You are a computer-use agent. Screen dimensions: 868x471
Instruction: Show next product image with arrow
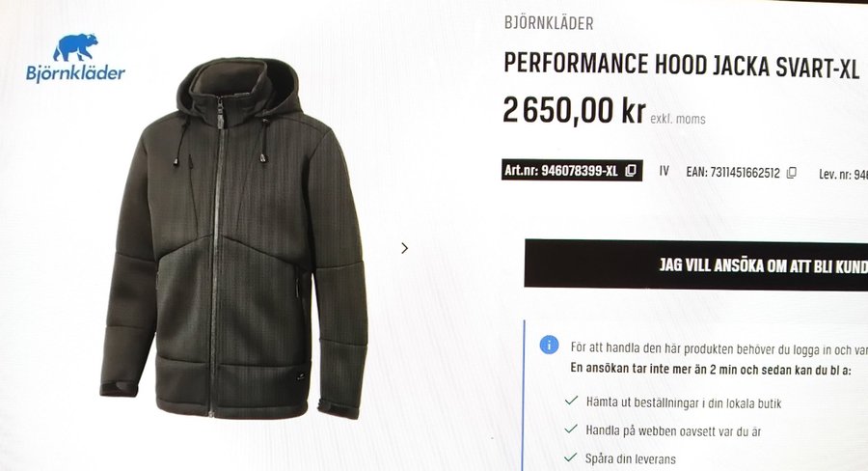[405, 248]
